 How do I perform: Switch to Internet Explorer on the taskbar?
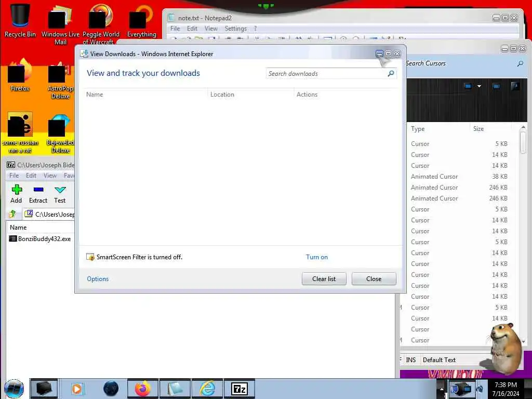coord(207,389)
